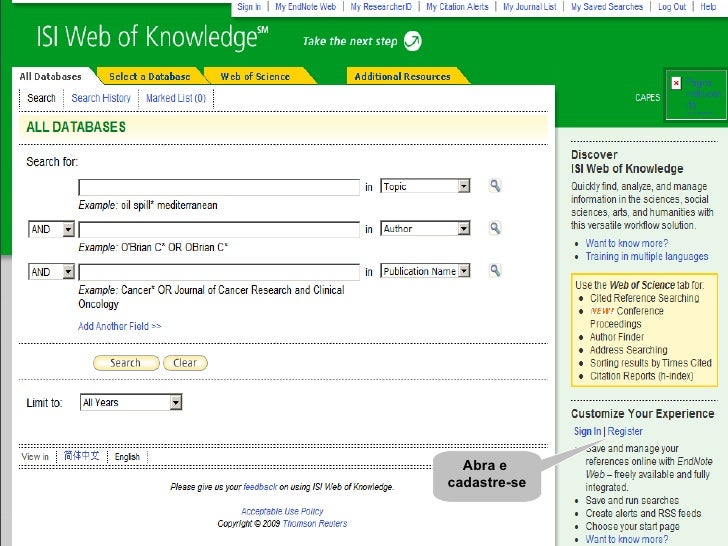Open the Topic field dropdown

pos(425,186)
